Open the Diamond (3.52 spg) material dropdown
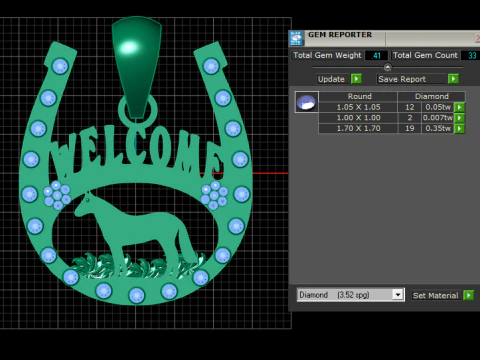This screenshot has height=360, width=480. [x=398, y=295]
